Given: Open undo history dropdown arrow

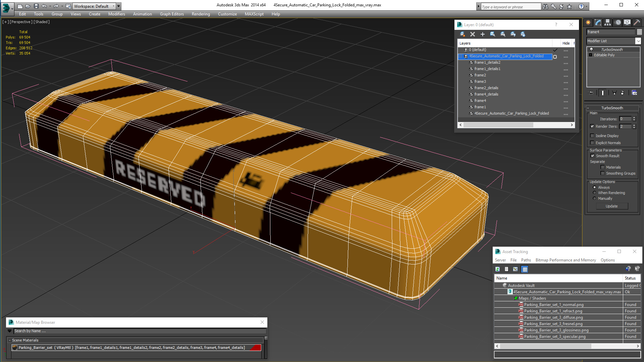Looking at the screenshot, I should pos(50,6).
